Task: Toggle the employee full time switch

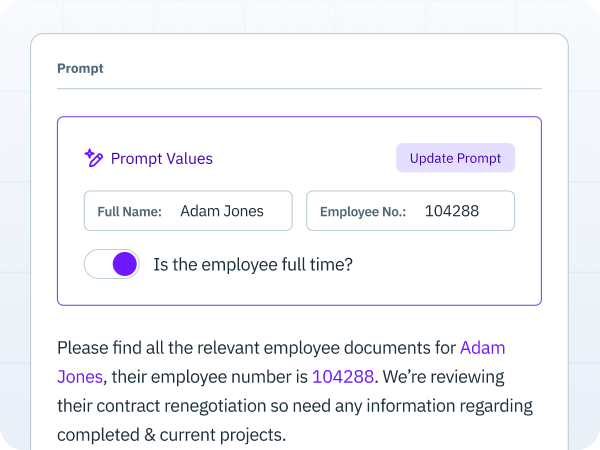Action: click(x=112, y=265)
